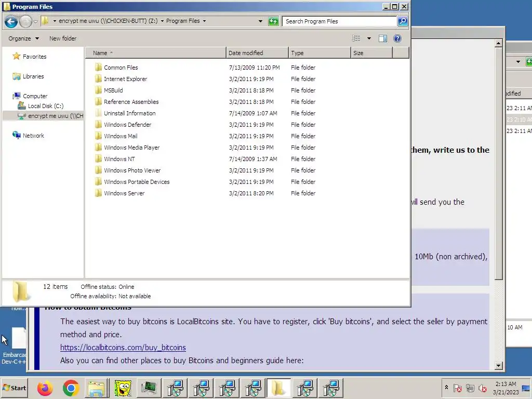Refresh the Program Files folder view
The height and width of the screenshot is (399, 532).
[x=273, y=21]
